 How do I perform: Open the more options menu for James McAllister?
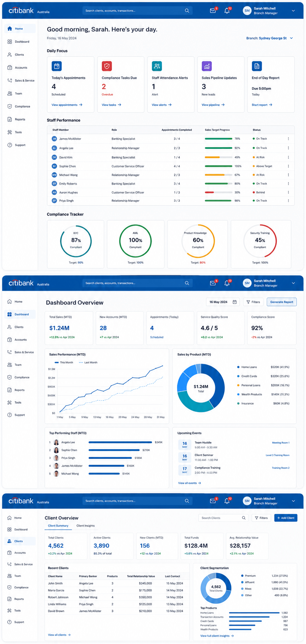288,139
